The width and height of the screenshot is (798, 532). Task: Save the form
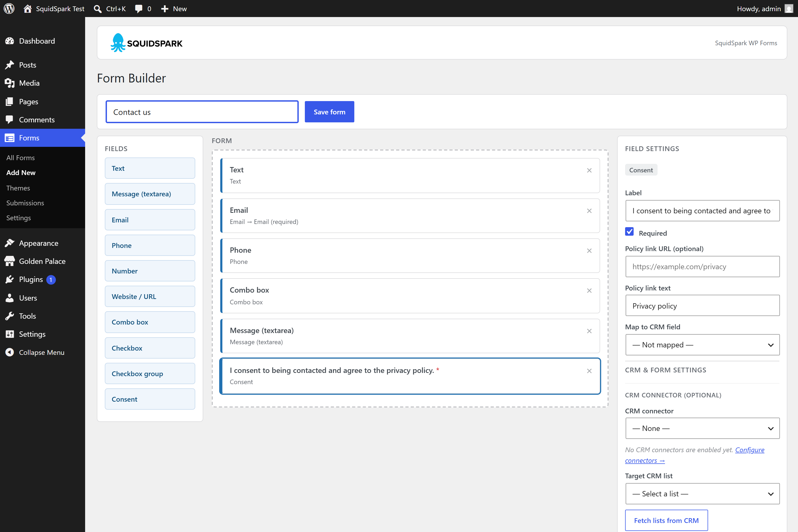coord(330,112)
